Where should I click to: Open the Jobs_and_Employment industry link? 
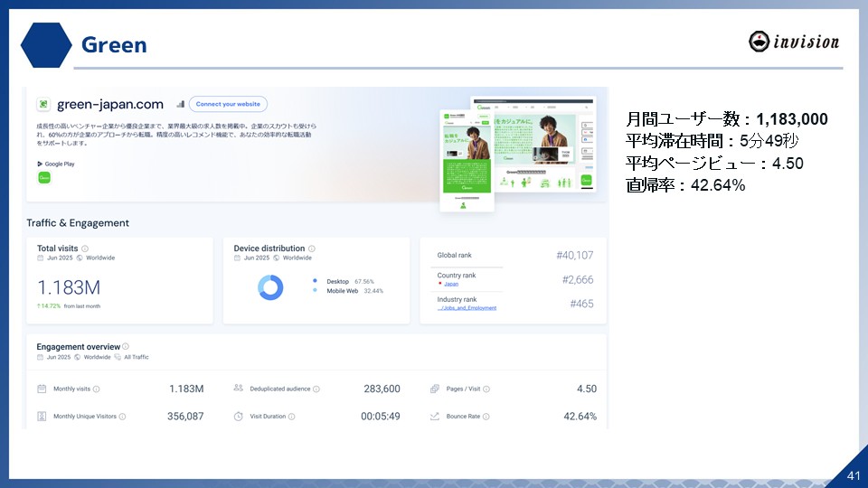(x=467, y=308)
